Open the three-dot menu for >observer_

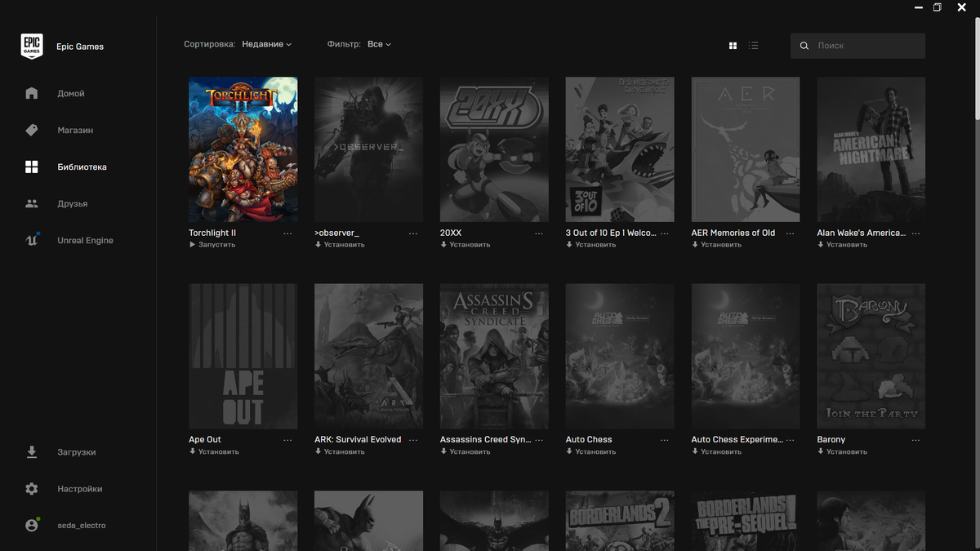[413, 233]
